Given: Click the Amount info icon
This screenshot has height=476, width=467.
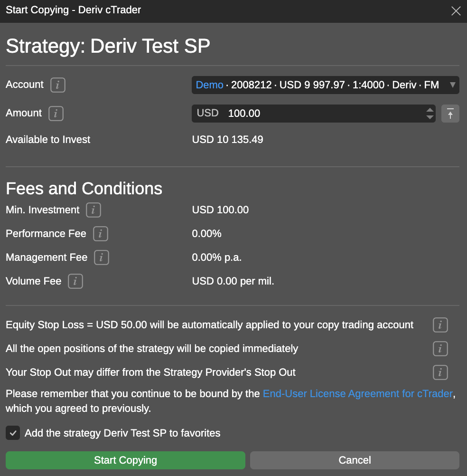Looking at the screenshot, I should (56, 113).
